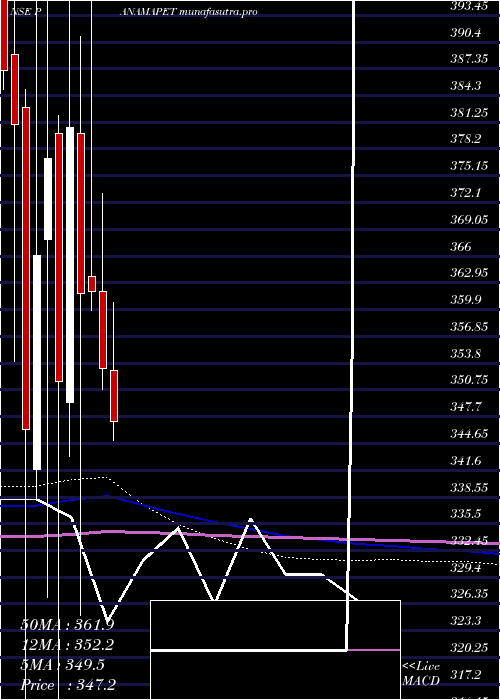
Task: Click the MACD indicator box below the chart
Action: [x=275, y=650]
